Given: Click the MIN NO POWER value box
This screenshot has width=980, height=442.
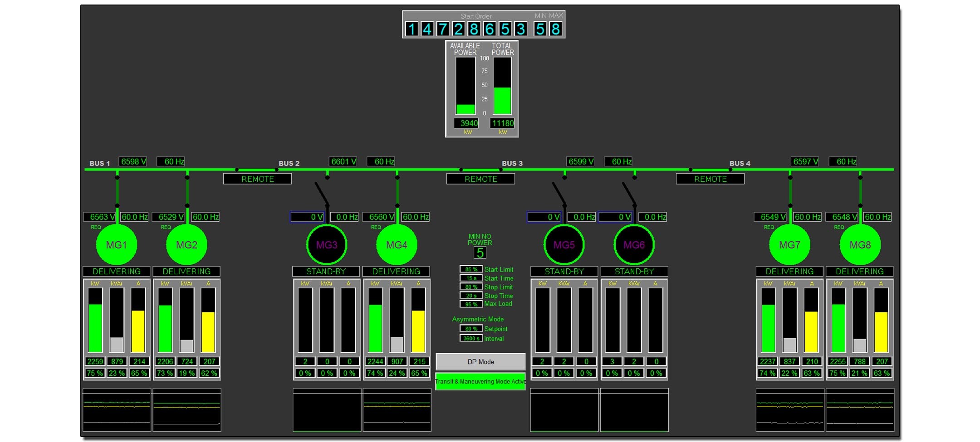Looking at the screenshot, I should tap(480, 253).
